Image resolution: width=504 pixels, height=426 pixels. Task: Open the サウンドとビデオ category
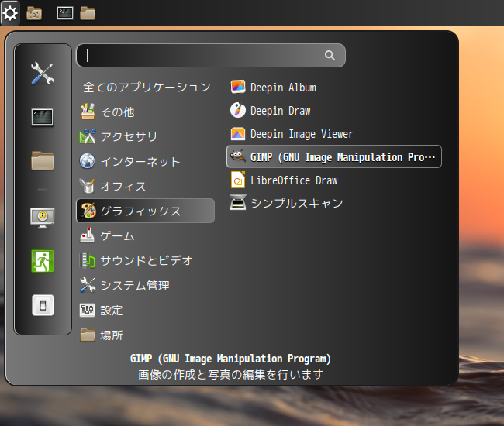[x=145, y=260]
